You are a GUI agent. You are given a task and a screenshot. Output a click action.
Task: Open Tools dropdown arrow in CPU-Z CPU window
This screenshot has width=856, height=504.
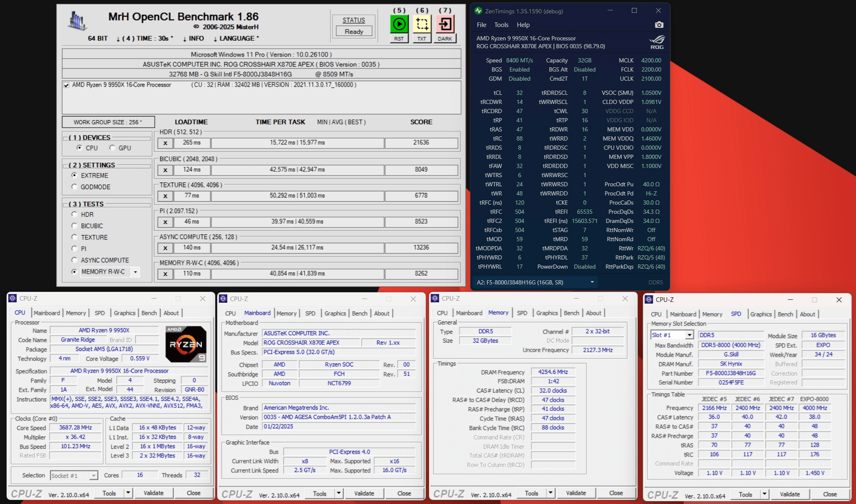128,493
